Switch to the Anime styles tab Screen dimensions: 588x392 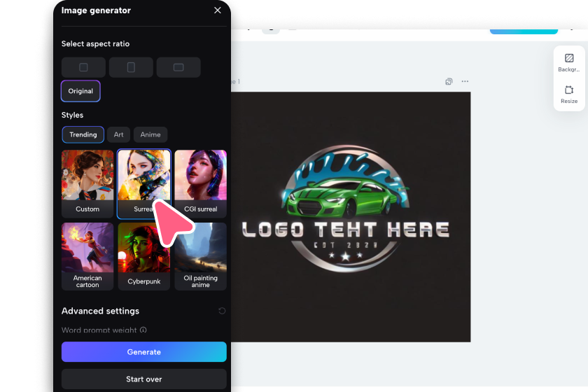tap(150, 134)
